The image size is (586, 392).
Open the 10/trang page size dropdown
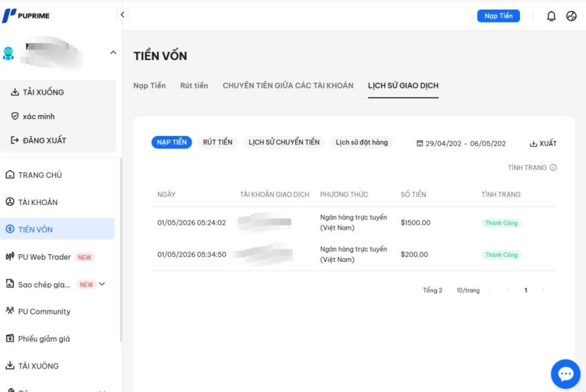(x=468, y=290)
